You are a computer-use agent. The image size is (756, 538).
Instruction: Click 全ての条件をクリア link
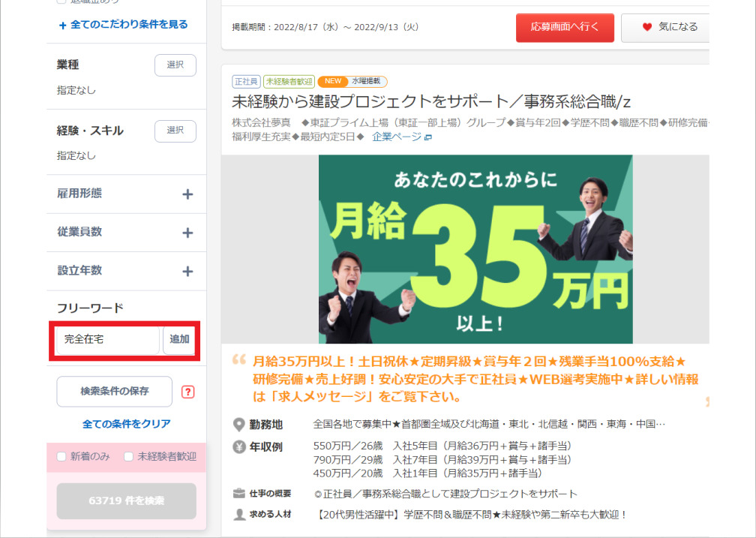(x=126, y=424)
